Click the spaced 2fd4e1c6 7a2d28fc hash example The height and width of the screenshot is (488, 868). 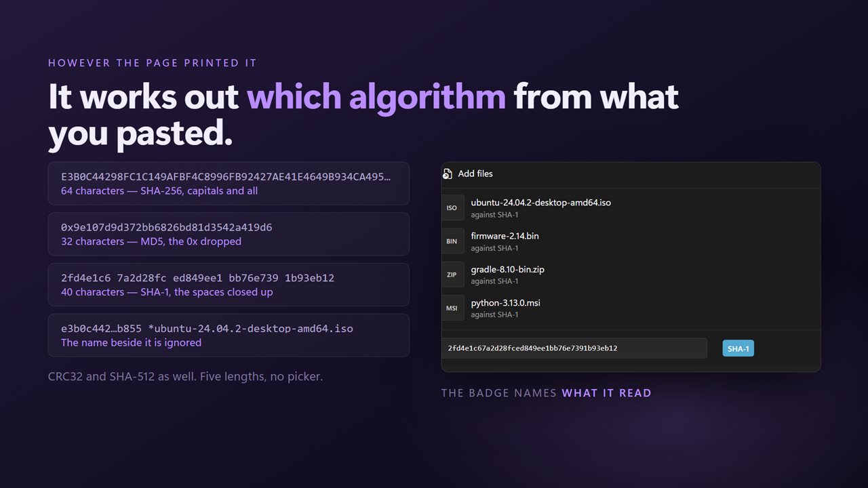tap(198, 278)
